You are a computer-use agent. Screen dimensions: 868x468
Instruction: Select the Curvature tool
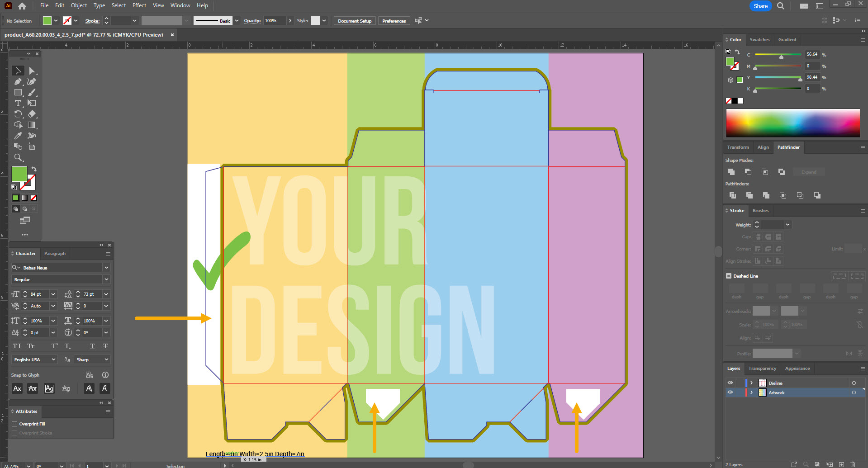pos(32,81)
